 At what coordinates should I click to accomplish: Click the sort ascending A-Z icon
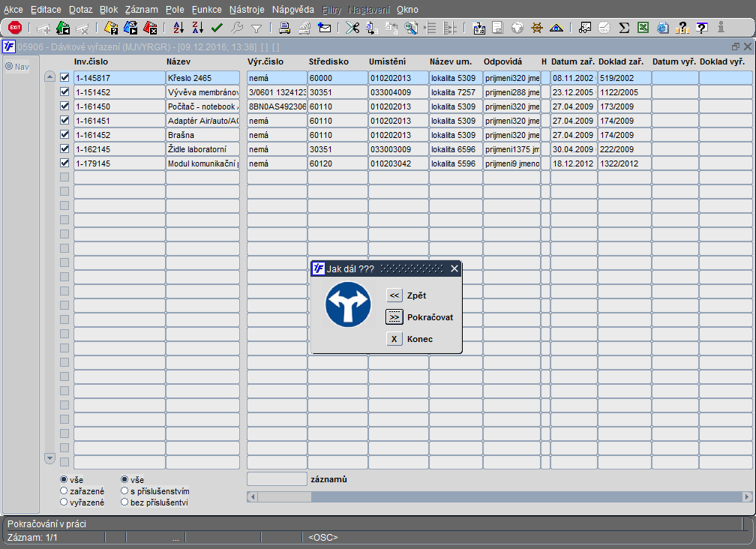pyautogui.click(x=178, y=28)
